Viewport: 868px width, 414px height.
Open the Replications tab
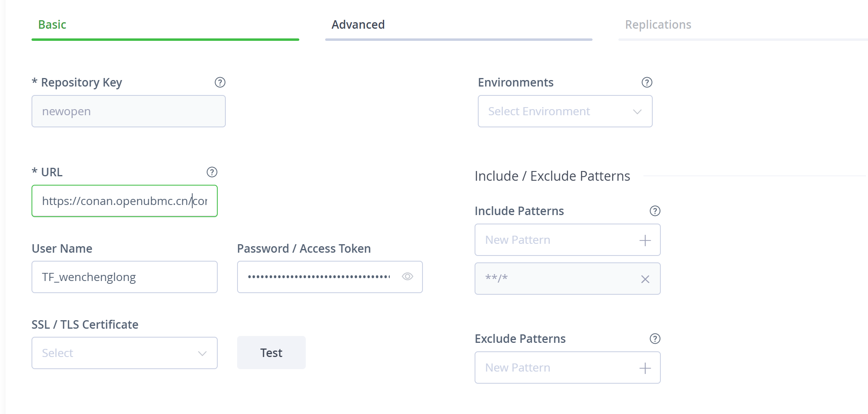[658, 25]
